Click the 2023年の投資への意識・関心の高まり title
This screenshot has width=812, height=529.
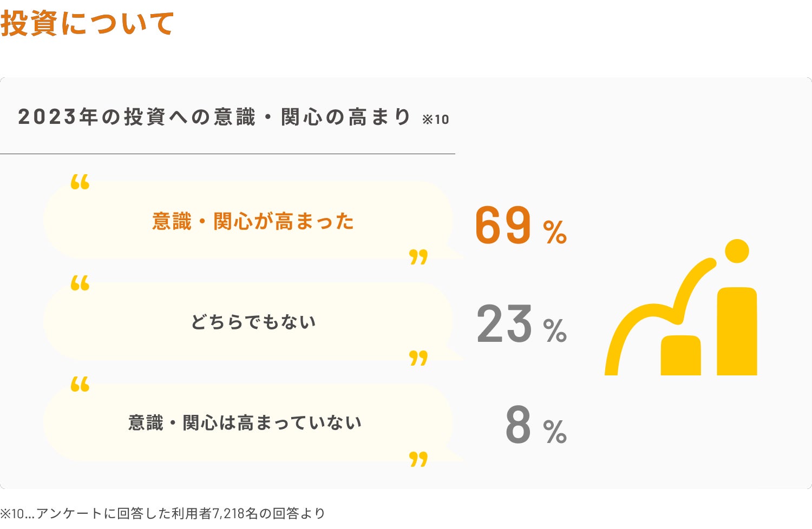pos(214,117)
